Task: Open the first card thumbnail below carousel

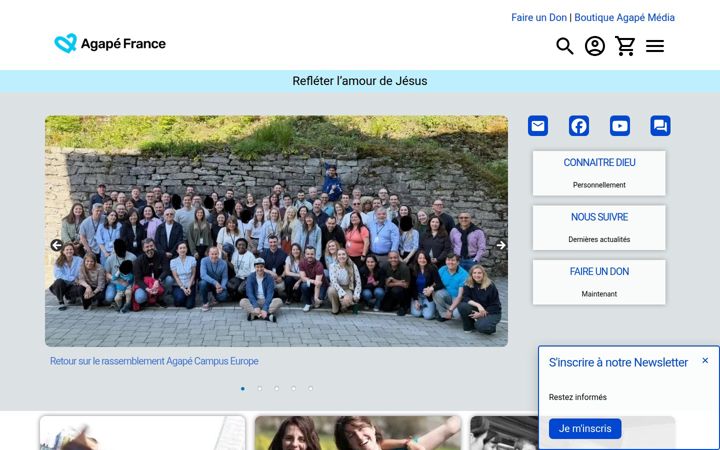Action: [142, 433]
